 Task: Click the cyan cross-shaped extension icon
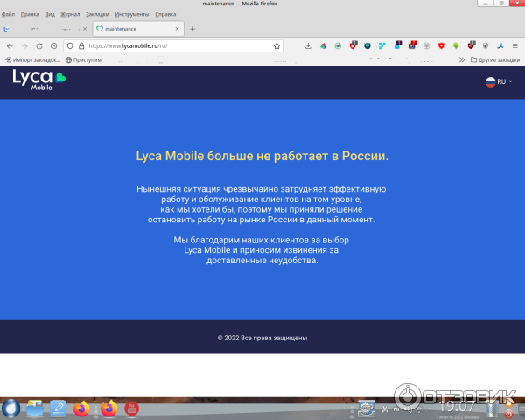[x=382, y=46]
